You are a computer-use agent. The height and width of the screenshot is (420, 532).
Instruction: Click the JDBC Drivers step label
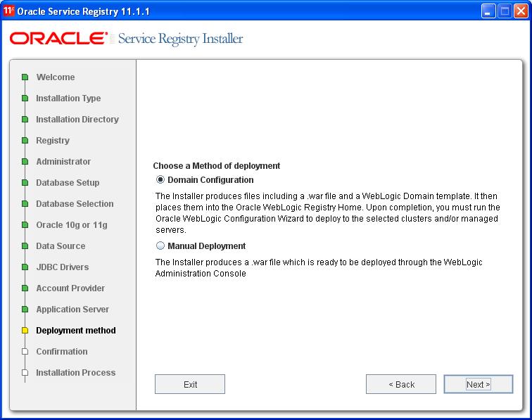tap(63, 267)
